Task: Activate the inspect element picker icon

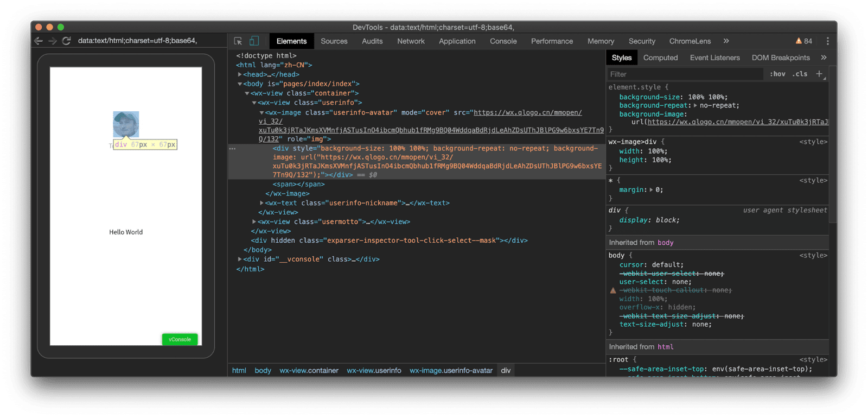Action: coord(238,41)
